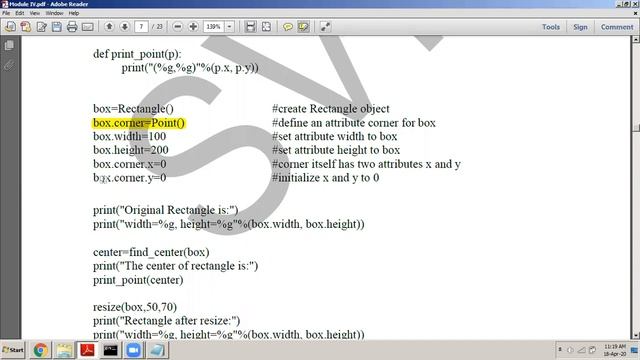
Task: Click the text box.height=200
Action: tap(131, 150)
